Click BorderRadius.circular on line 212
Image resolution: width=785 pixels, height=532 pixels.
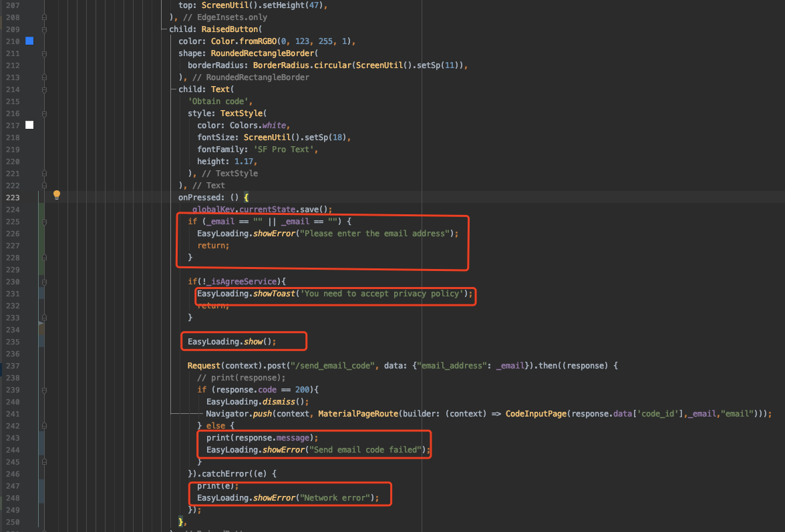click(x=303, y=65)
